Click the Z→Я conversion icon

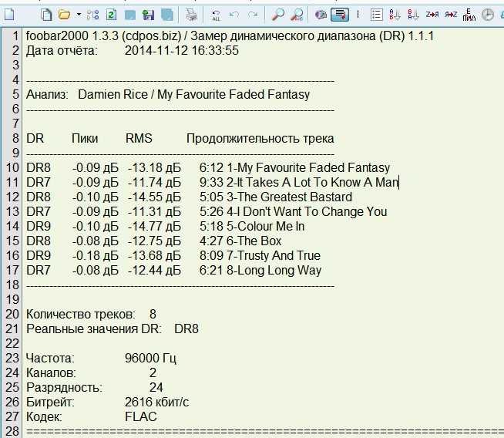[x=432, y=15]
